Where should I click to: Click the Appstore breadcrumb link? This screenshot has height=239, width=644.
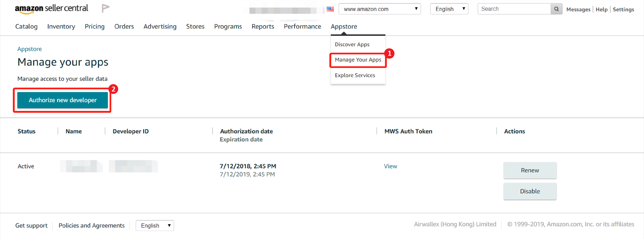pyautogui.click(x=29, y=49)
